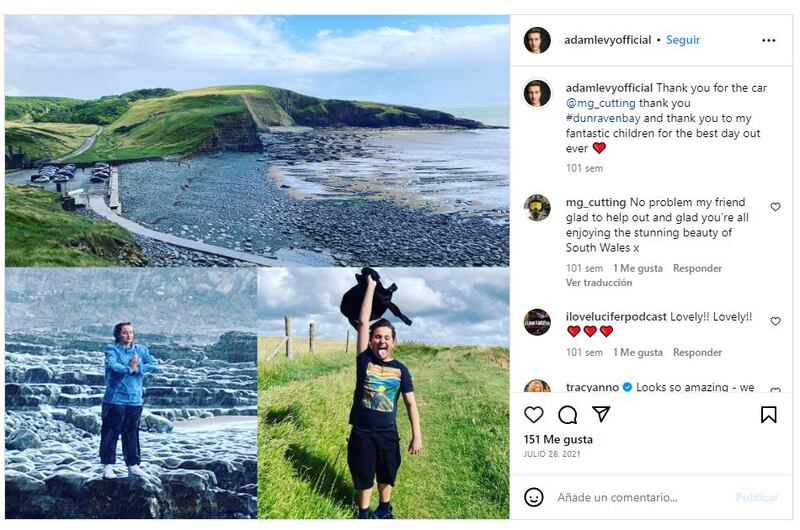Click adamlevyofficial's header profile picture
This screenshot has height=530, width=800.
pos(537,40)
